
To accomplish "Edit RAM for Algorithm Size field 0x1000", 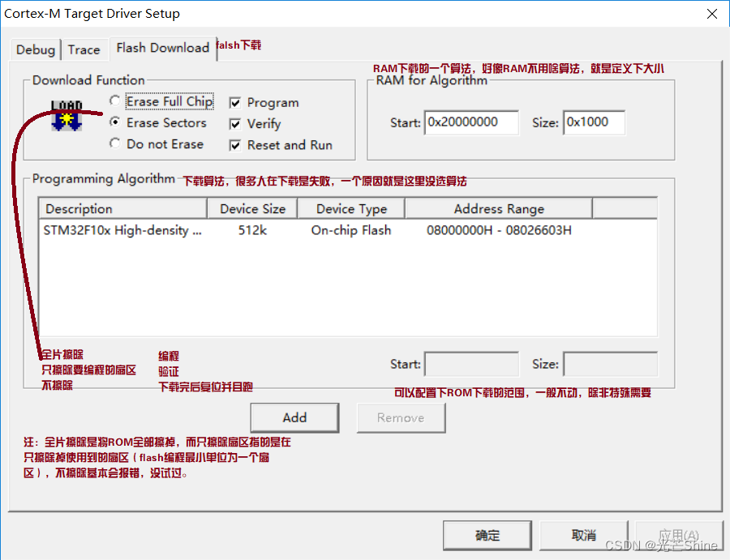I will pos(594,123).
